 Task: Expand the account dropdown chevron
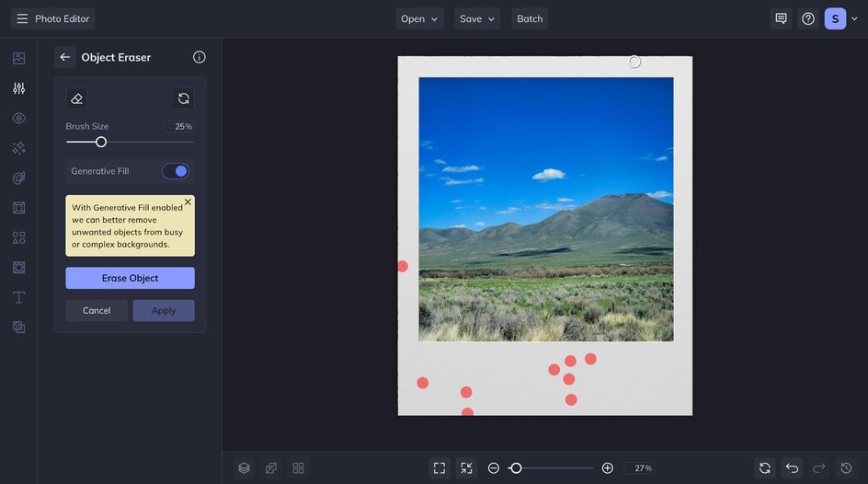pyautogui.click(x=854, y=18)
